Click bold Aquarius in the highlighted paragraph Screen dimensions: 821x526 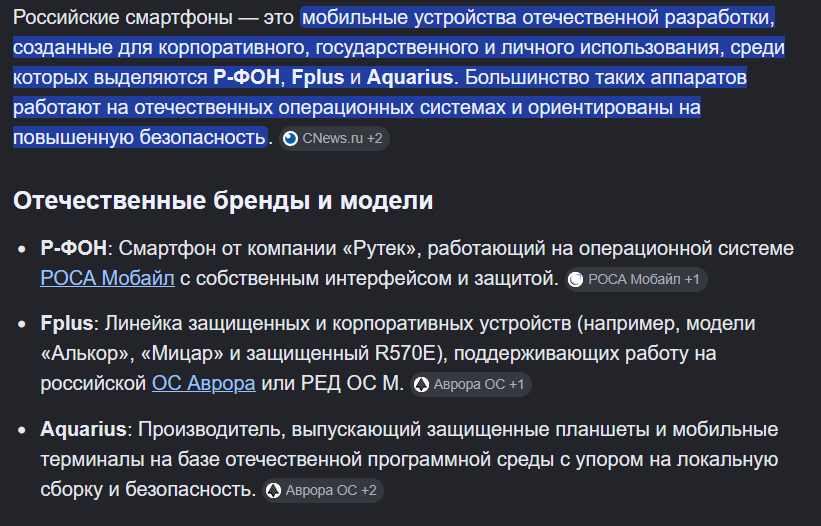click(x=410, y=77)
